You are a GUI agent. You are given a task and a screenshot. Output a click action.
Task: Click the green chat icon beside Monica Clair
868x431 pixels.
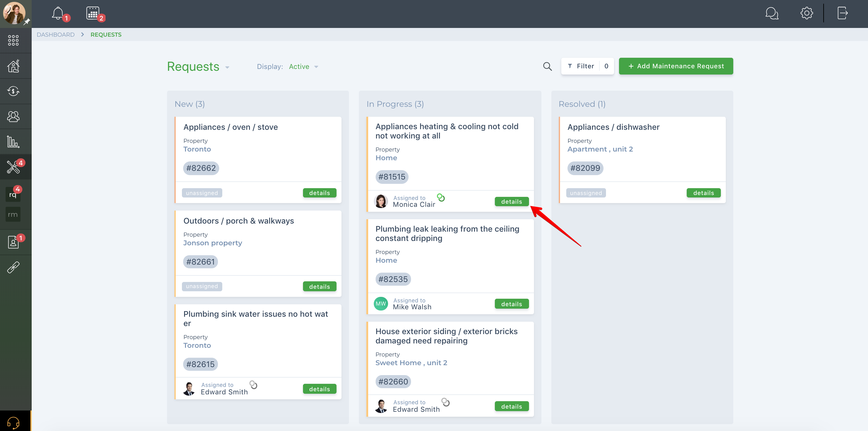click(x=441, y=197)
